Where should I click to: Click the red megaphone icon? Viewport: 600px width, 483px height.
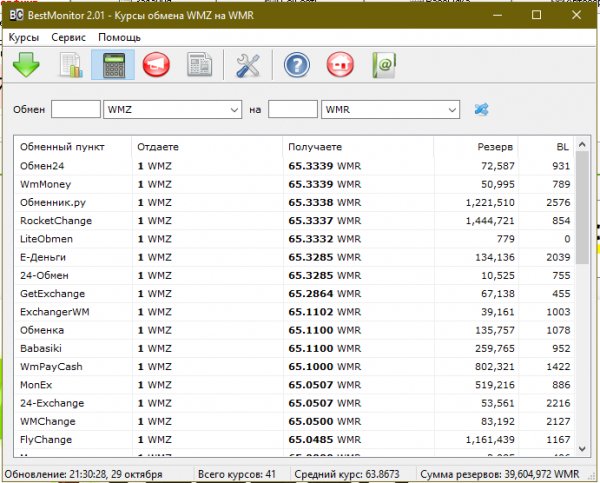156,65
